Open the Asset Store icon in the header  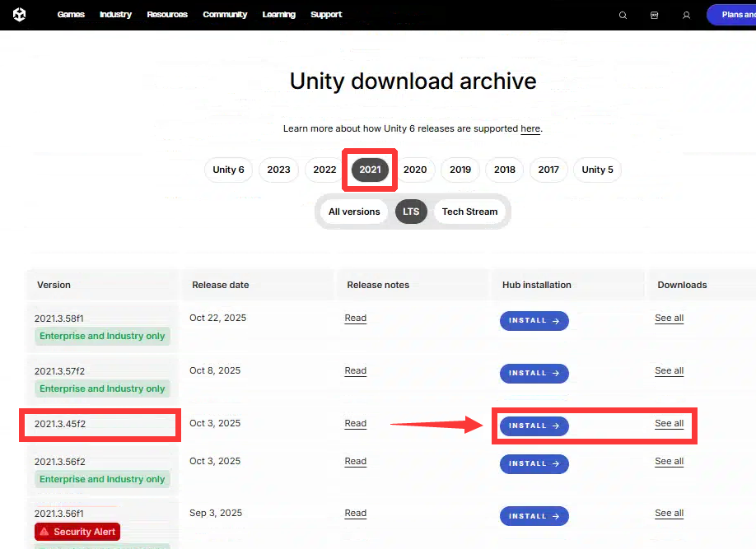click(x=654, y=15)
